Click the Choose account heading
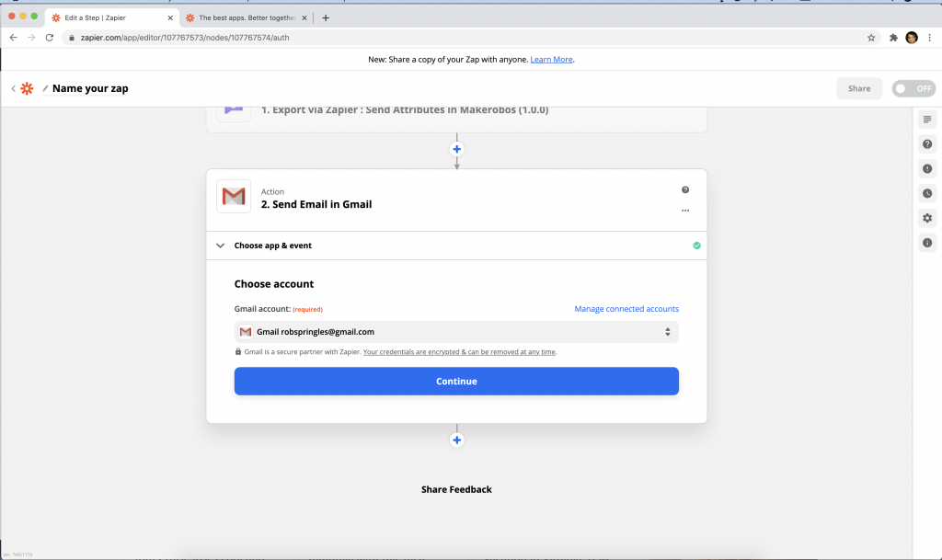Image resolution: width=942 pixels, height=560 pixels. (x=274, y=284)
